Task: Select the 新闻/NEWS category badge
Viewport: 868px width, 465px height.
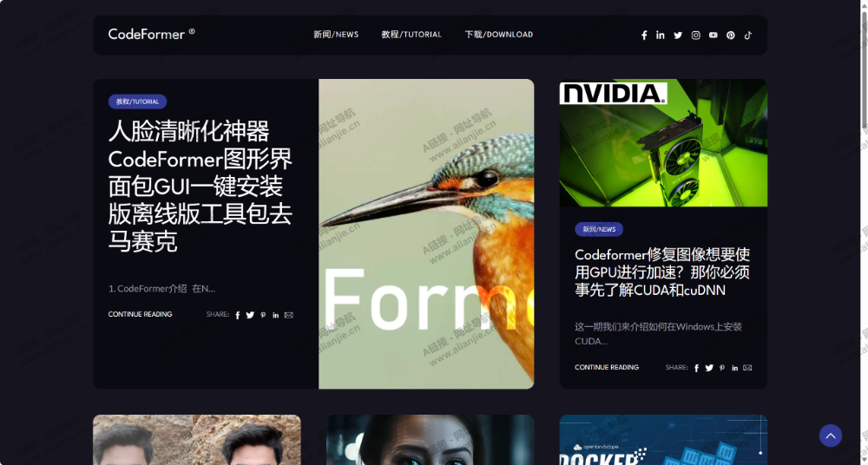Action: [x=599, y=229]
